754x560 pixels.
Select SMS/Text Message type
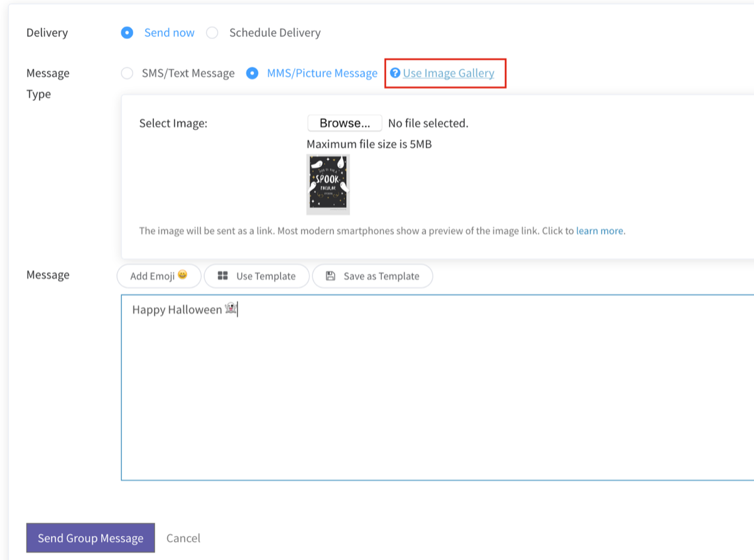(127, 73)
